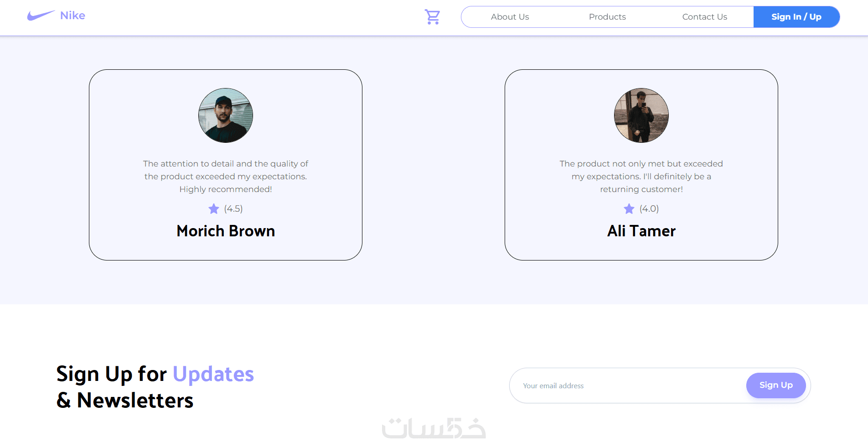The image size is (868, 448).
Task: Click Morich Brown's profile photo
Action: point(226,115)
